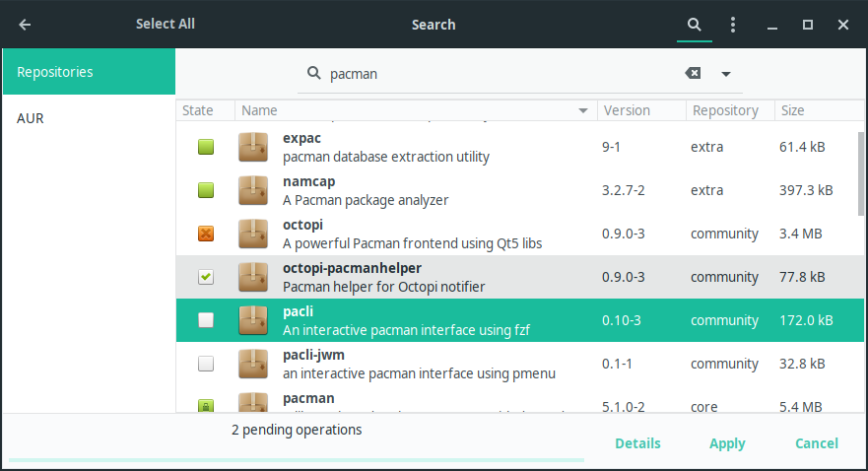Uncheck the octopi-pacmanhelper state checkbox
Image resolution: width=868 pixels, height=471 pixels.
point(206,277)
